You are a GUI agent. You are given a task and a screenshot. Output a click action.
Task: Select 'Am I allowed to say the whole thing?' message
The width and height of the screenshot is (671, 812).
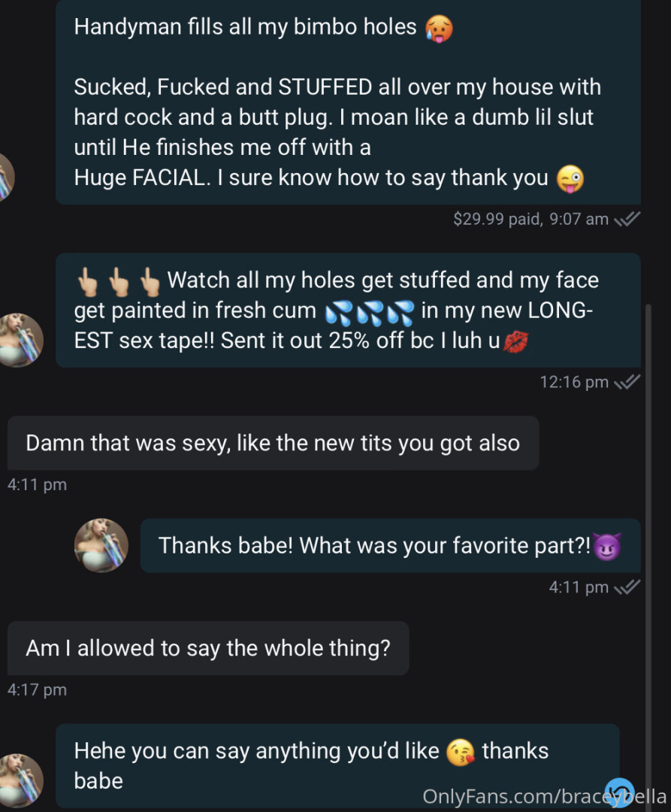tap(208, 648)
